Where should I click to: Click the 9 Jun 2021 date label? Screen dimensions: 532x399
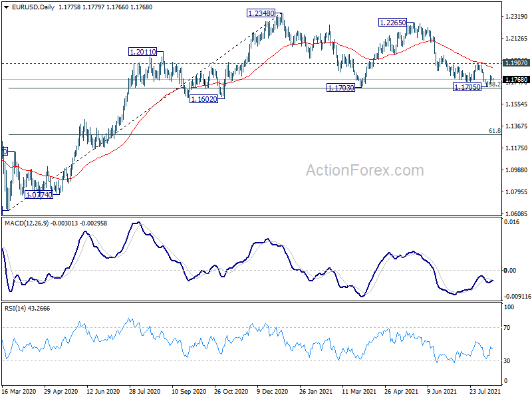(442, 391)
